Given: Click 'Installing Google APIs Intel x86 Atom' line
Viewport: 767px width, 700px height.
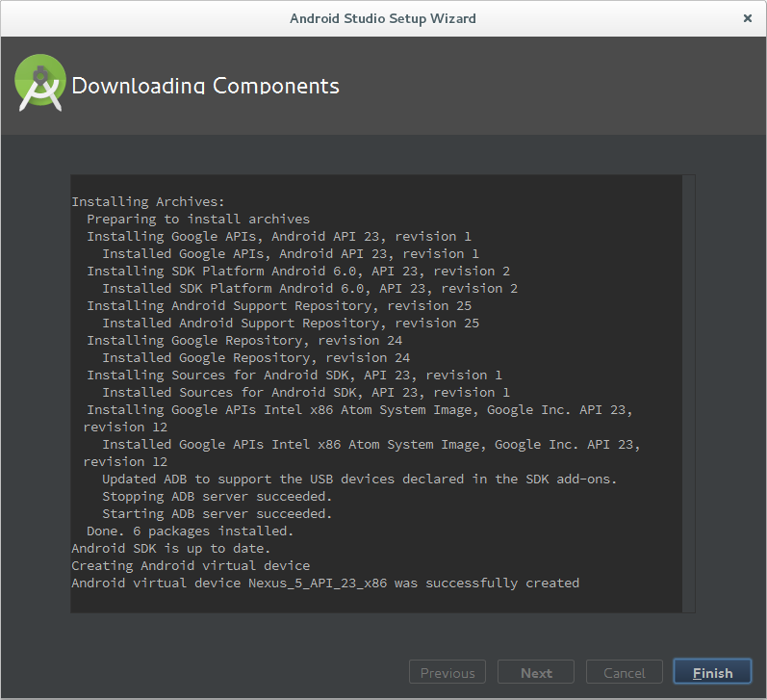Looking at the screenshot, I should tap(358, 418).
